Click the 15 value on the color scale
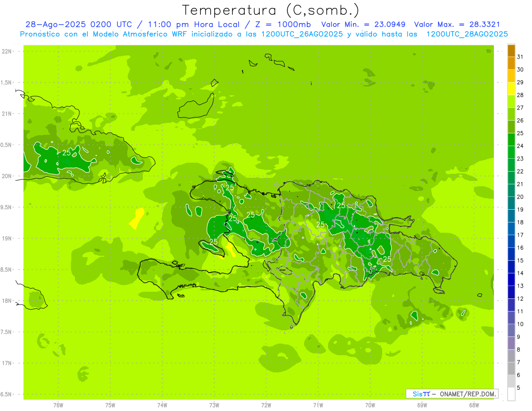 click(x=520, y=260)
